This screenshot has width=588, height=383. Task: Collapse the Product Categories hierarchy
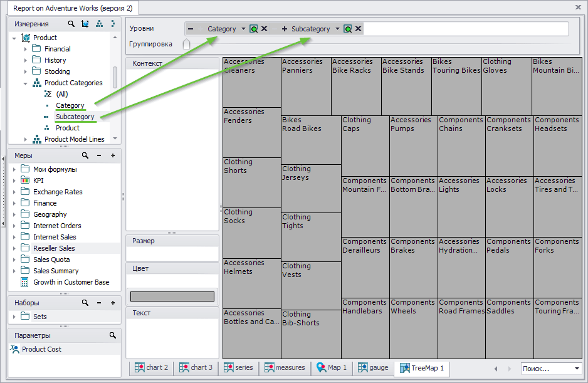click(x=26, y=83)
